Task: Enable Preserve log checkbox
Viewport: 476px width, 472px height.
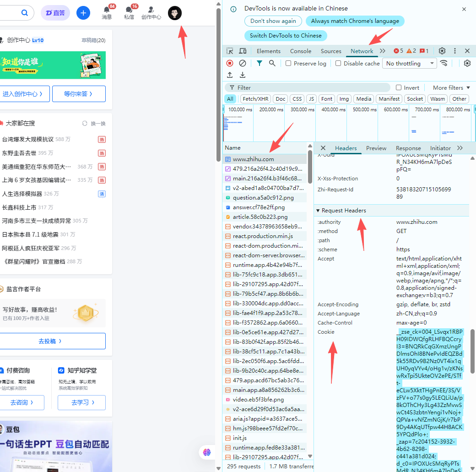Action: (x=288, y=63)
